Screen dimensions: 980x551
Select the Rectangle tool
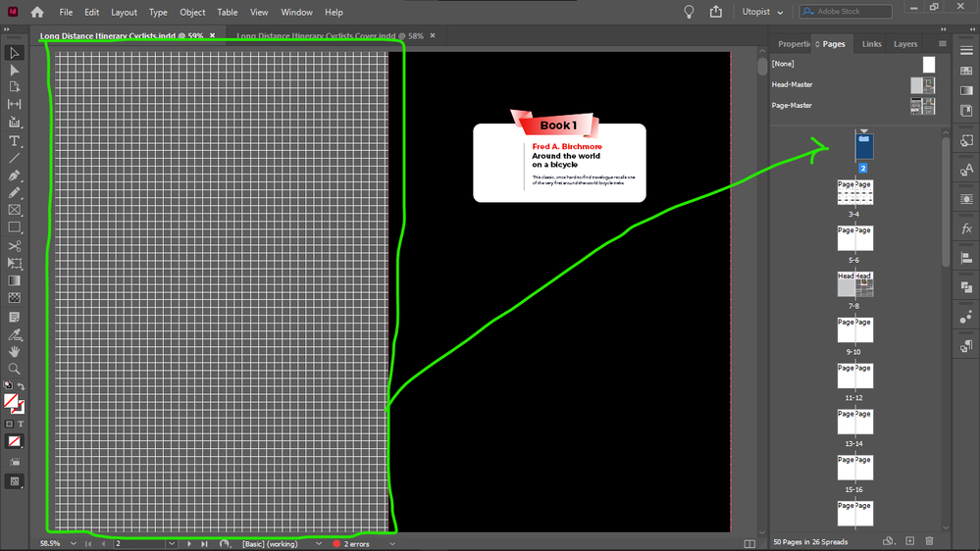point(14,227)
